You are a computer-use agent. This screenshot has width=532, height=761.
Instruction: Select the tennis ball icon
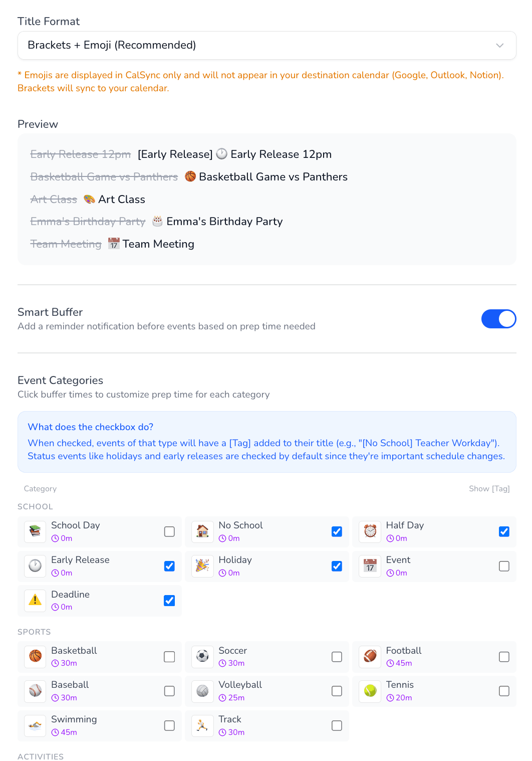coord(369,691)
